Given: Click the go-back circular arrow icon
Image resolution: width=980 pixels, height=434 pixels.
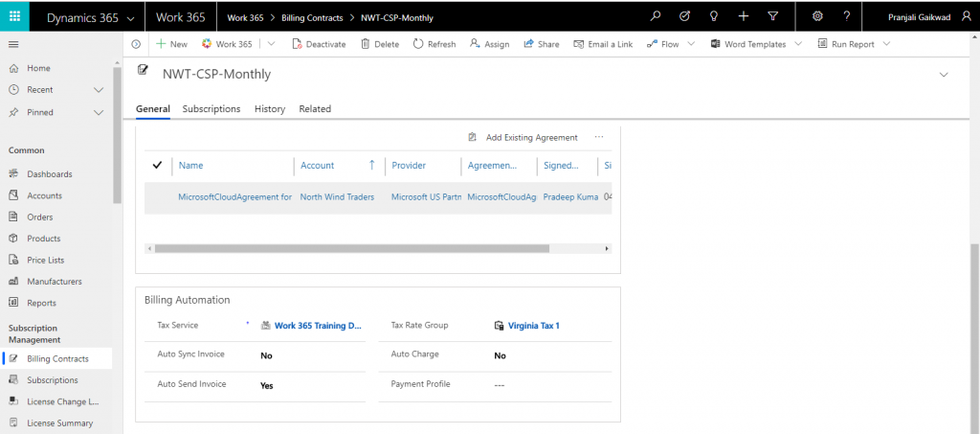Looking at the screenshot, I should point(136,44).
